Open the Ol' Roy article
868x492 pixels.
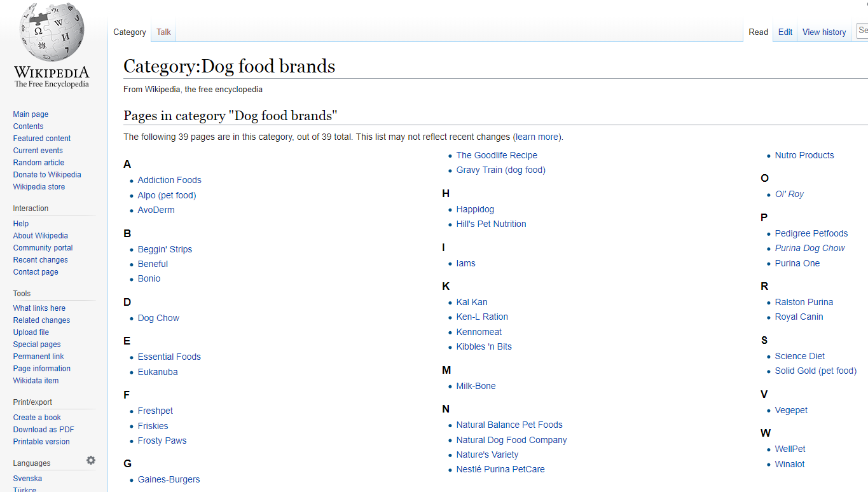(789, 194)
